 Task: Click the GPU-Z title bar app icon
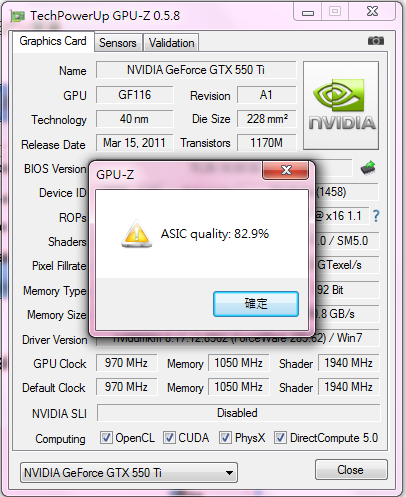tap(18, 16)
